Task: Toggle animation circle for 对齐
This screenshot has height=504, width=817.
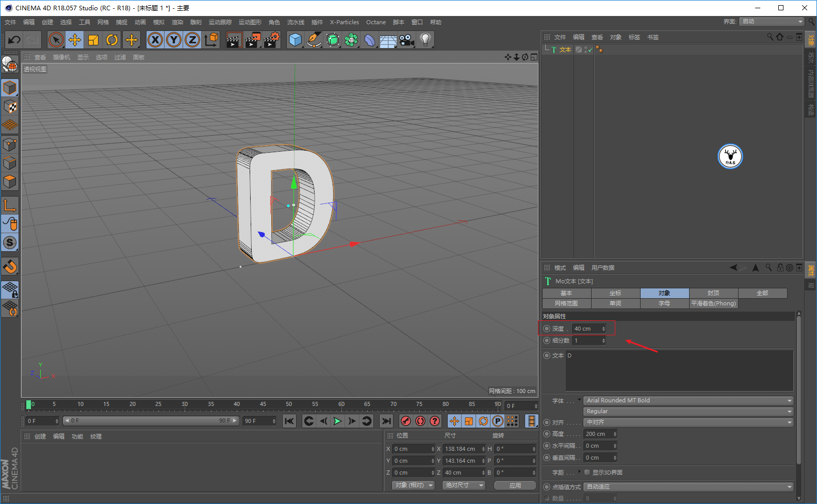Action: [547, 422]
